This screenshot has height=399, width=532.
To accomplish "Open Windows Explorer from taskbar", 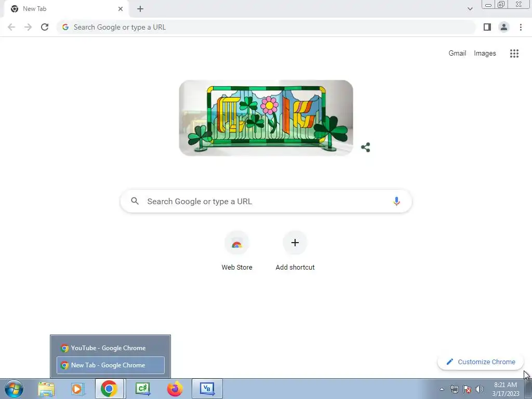I will pyautogui.click(x=46, y=389).
